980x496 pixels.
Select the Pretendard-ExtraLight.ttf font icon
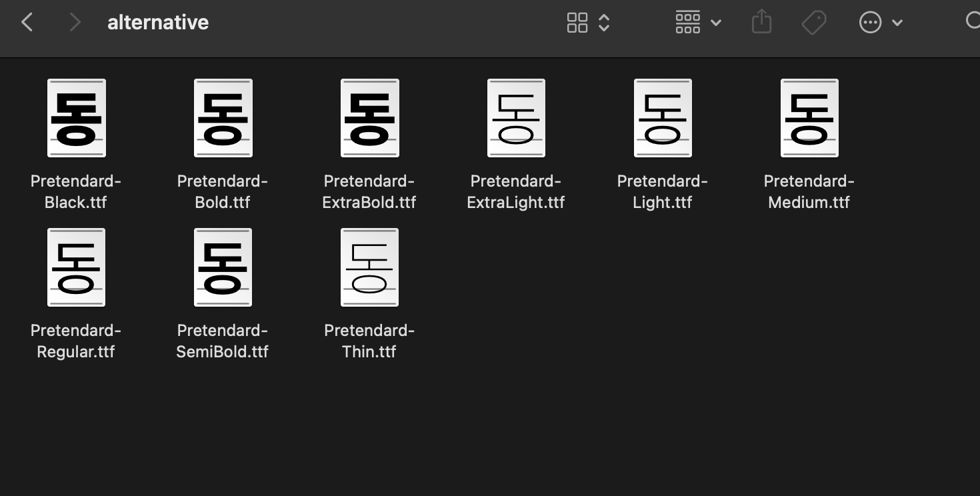click(x=516, y=118)
